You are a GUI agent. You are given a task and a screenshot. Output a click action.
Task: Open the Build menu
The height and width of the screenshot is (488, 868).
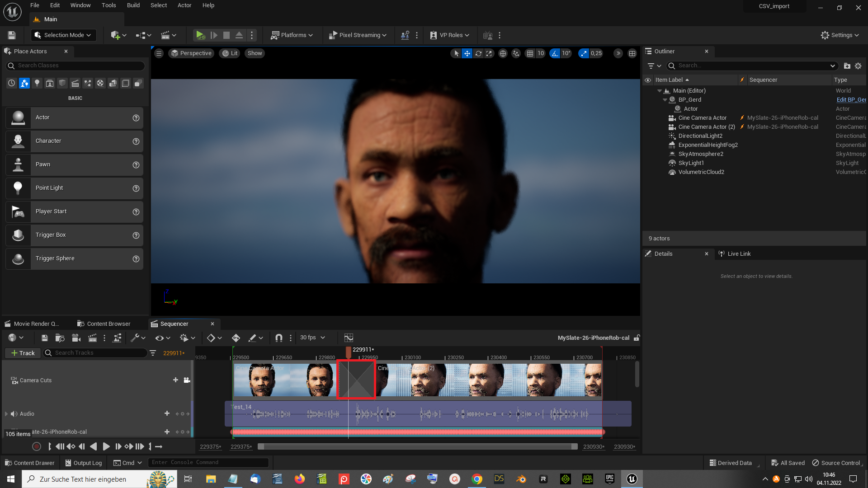click(x=133, y=5)
